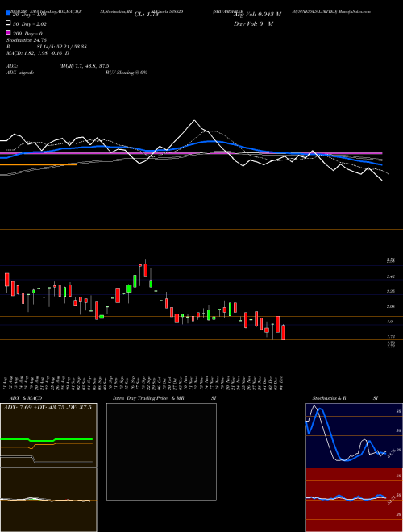Click the 2.25 price axis label

(x=390, y=292)
